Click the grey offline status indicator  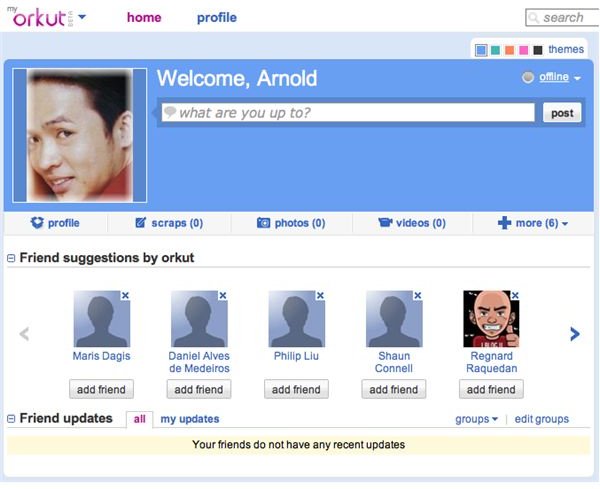(x=528, y=78)
